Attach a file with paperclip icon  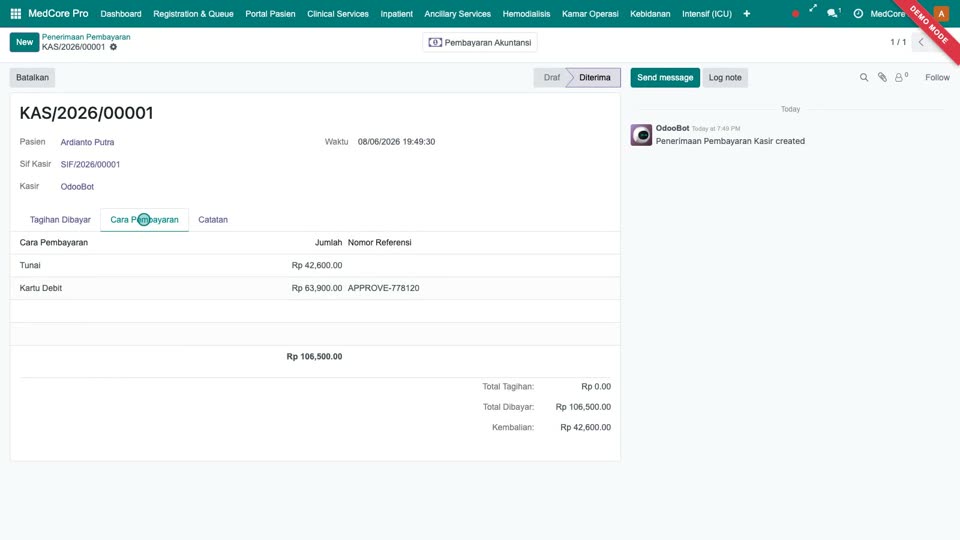click(882, 78)
